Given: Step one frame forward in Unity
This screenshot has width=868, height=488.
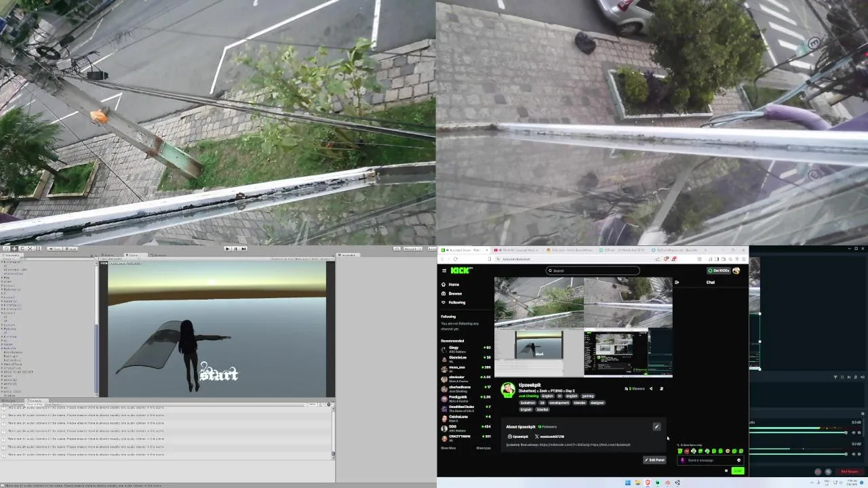Looking at the screenshot, I should (x=243, y=249).
